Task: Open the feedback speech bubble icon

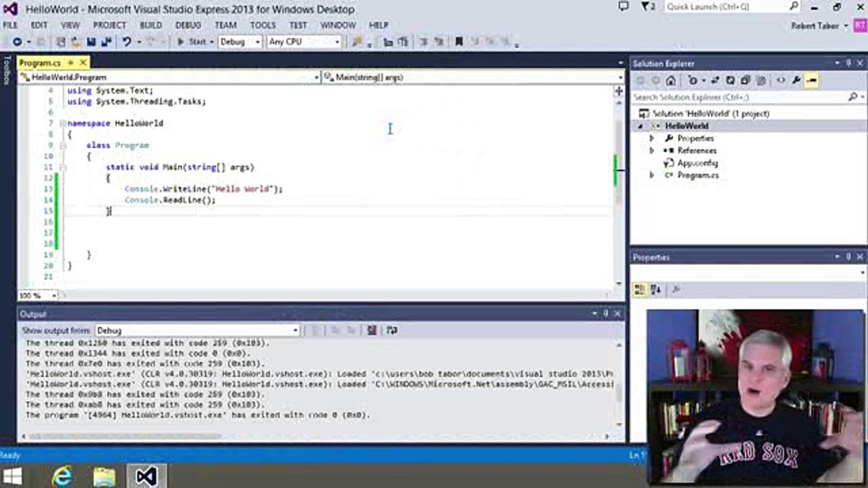Action: click(x=623, y=6)
